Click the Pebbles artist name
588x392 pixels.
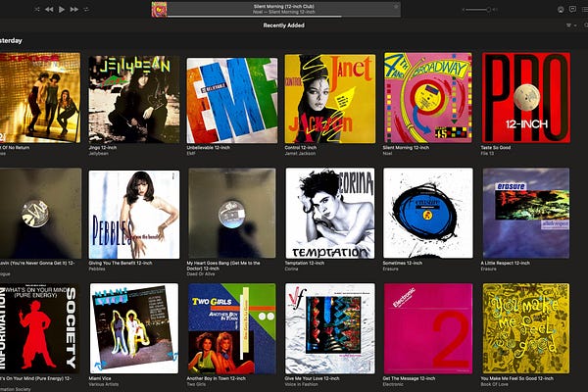97,269
